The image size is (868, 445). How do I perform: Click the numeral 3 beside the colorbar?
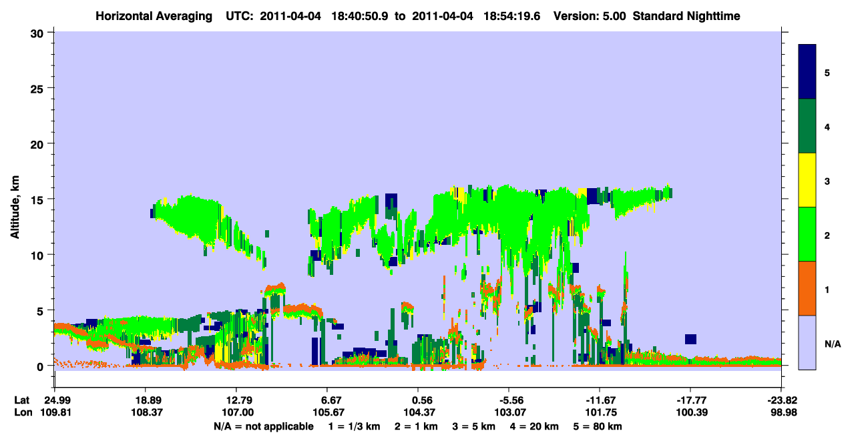(x=827, y=181)
